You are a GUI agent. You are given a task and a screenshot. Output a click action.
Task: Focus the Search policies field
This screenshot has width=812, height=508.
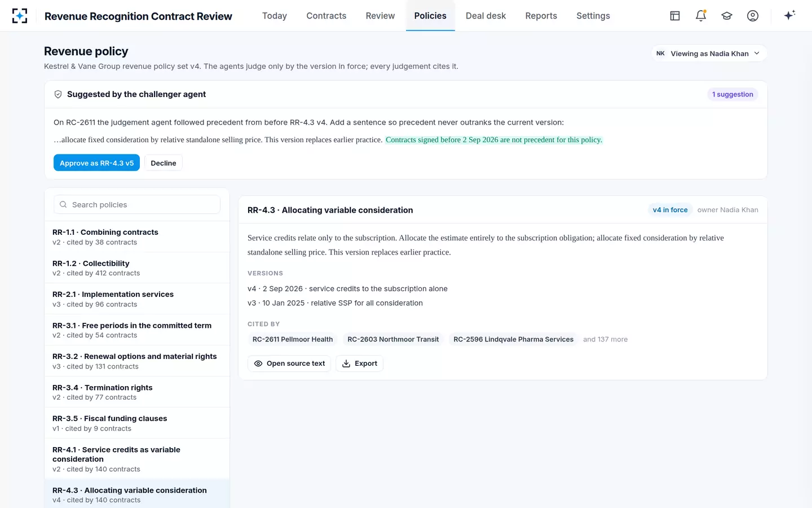[137, 204]
